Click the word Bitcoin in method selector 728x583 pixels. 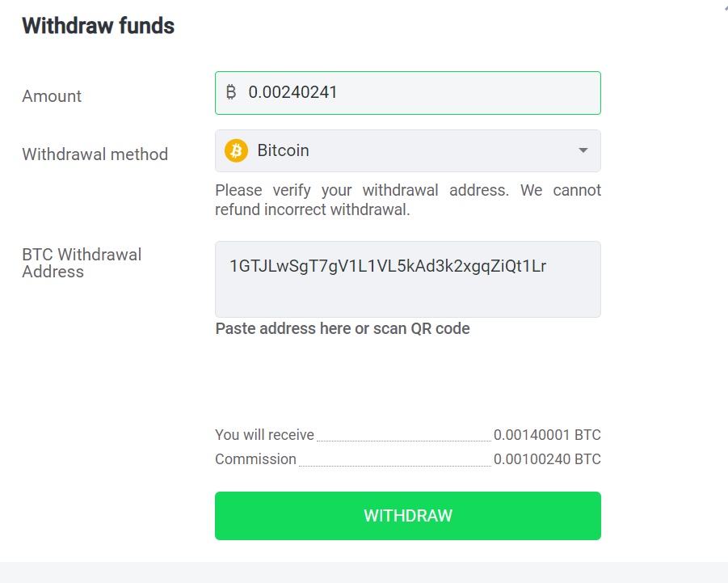tap(284, 150)
